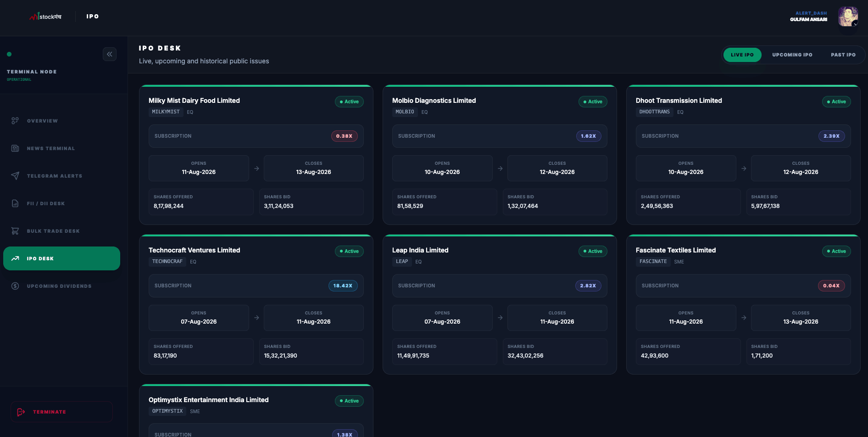The height and width of the screenshot is (437, 868).
Task: Click the 2.39X subscription badge
Action: pyautogui.click(x=831, y=136)
